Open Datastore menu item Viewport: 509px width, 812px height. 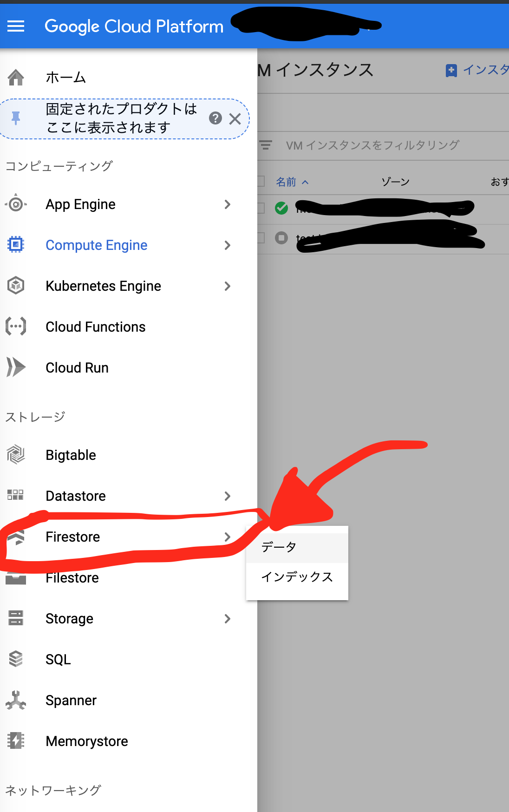click(76, 496)
